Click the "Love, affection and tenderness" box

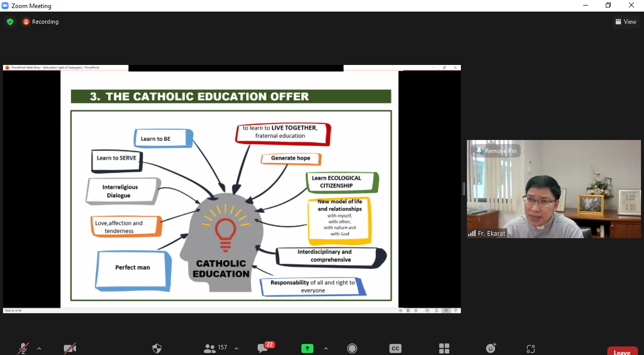point(126,227)
